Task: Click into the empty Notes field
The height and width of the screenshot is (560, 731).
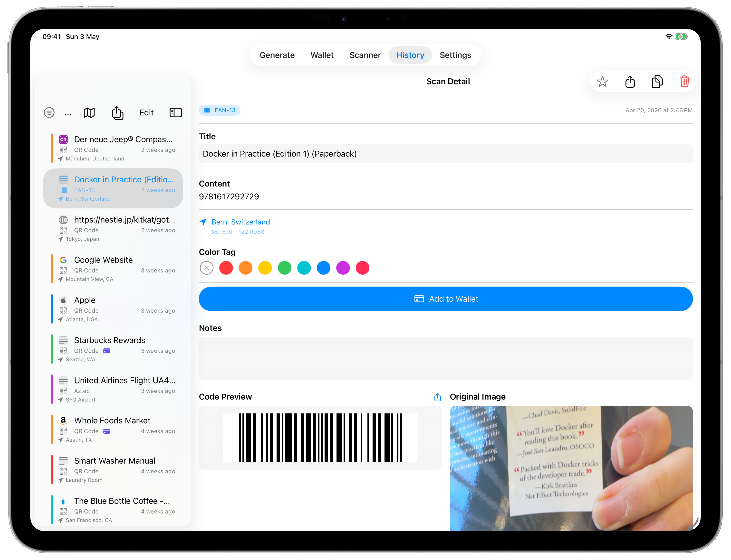Action: tap(446, 358)
